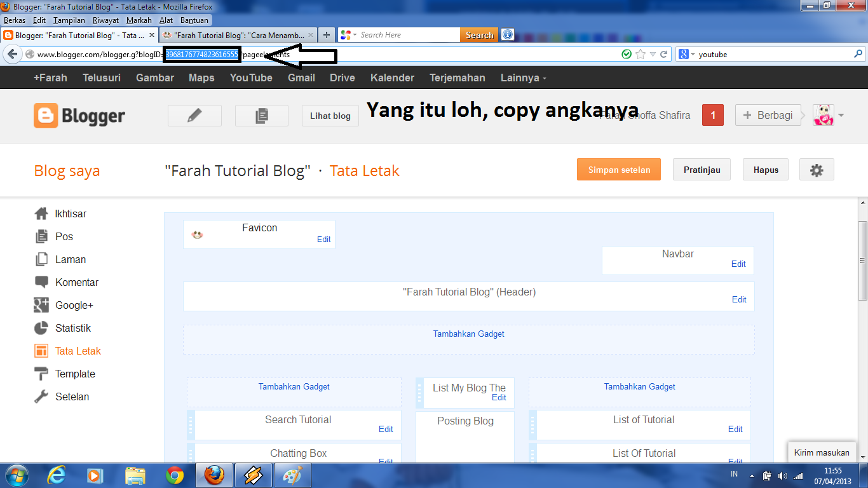Edit the Header gadget
The width and height of the screenshot is (868, 488).
click(739, 299)
